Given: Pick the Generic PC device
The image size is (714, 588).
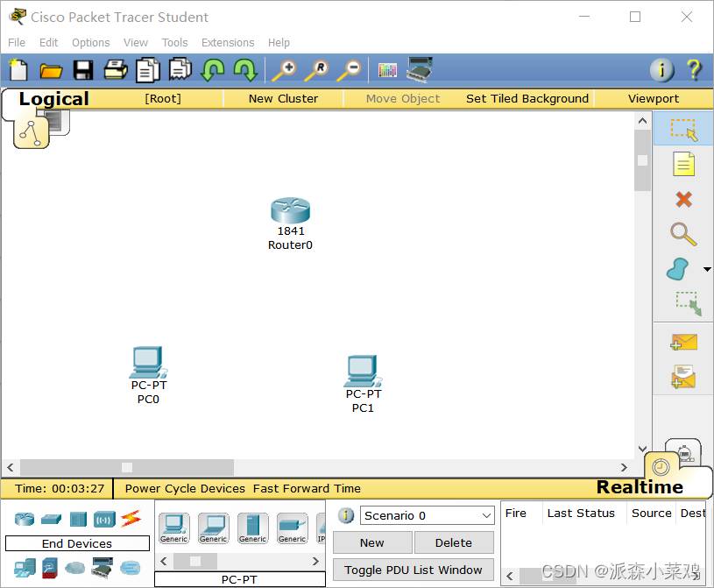Looking at the screenshot, I should [174, 528].
